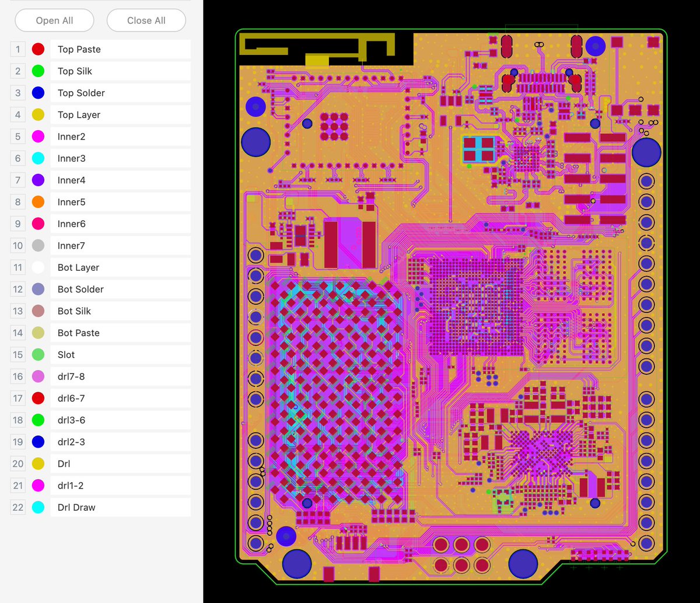Click the Bot Solder color swatch
Viewport: 700px width, 603px height.
[x=38, y=289]
